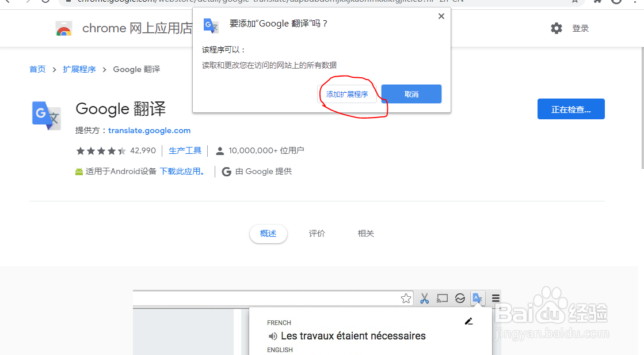Click the speaker icon beside French text

click(x=273, y=337)
